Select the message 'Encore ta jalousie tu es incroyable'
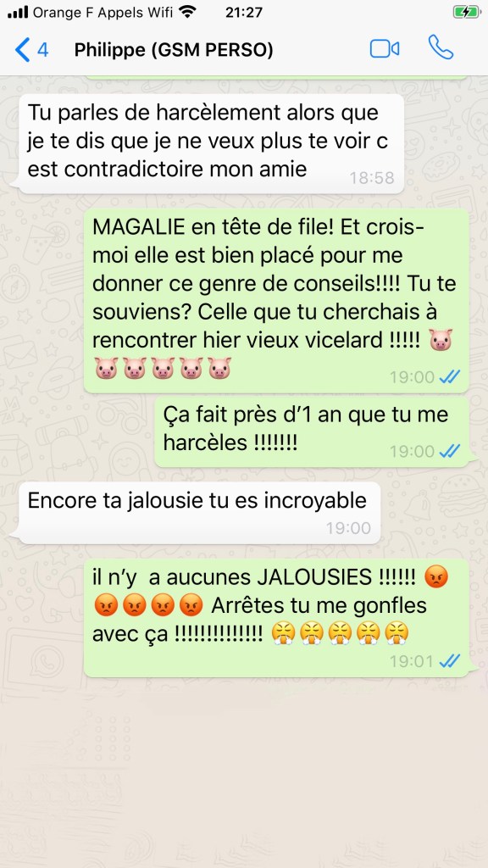This screenshot has width=488, height=868. [x=199, y=512]
